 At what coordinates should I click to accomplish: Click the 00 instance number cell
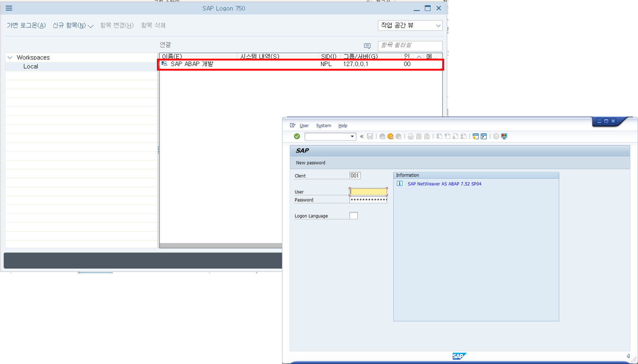(x=407, y=64)
